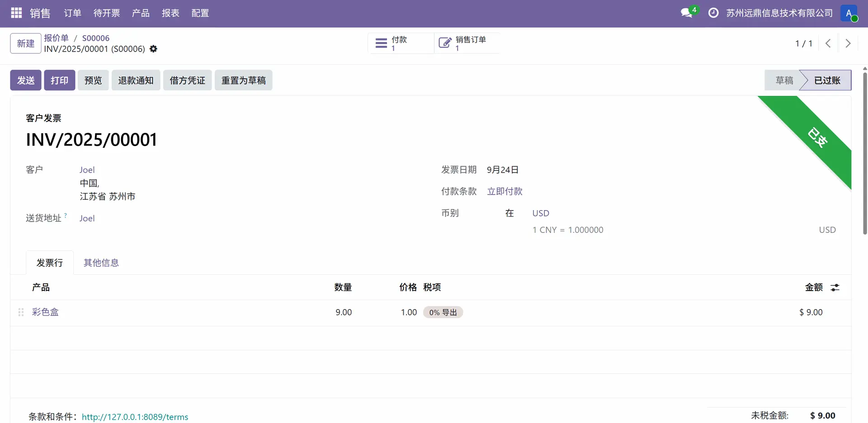Open the apps grid home menu
The height and width of the screenshot is (423, 868).
pyautogui.click(x=16, y=13)
